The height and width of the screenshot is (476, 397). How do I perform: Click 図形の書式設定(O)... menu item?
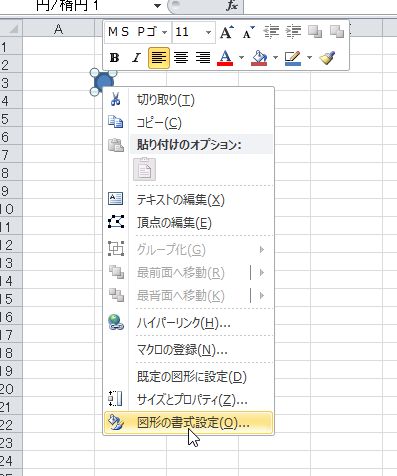(189, 423)
